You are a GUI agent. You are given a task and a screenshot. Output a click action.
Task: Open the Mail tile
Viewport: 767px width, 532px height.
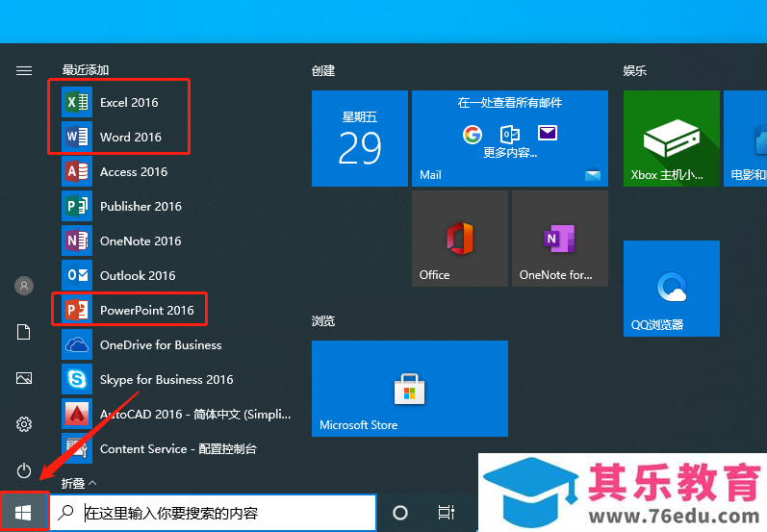[510, 139]
